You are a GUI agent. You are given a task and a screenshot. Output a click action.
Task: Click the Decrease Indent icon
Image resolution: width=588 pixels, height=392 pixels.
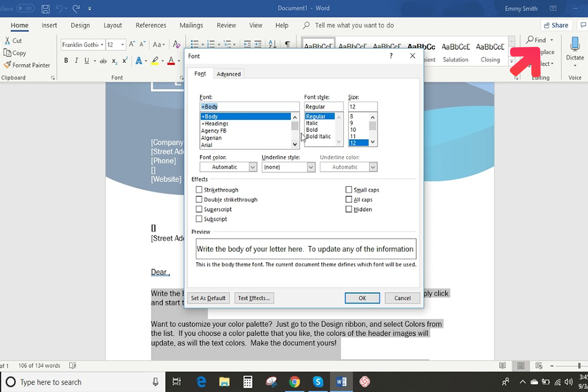click(x=247, y=44)
